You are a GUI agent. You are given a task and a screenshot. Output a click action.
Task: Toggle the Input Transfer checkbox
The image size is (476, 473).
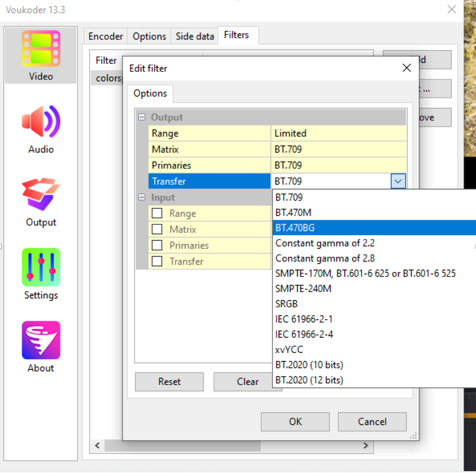click(157, 261)
